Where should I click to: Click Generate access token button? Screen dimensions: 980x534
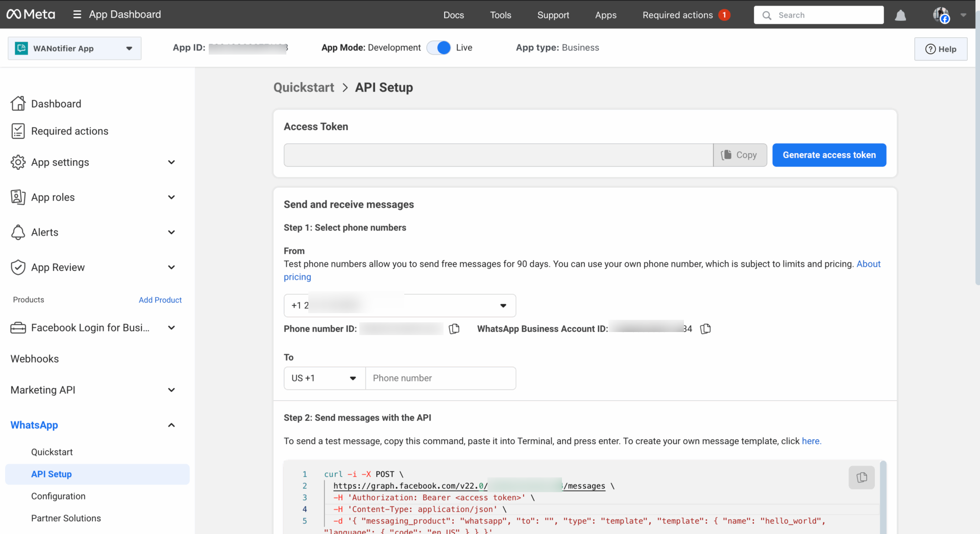tap(829, 155)
